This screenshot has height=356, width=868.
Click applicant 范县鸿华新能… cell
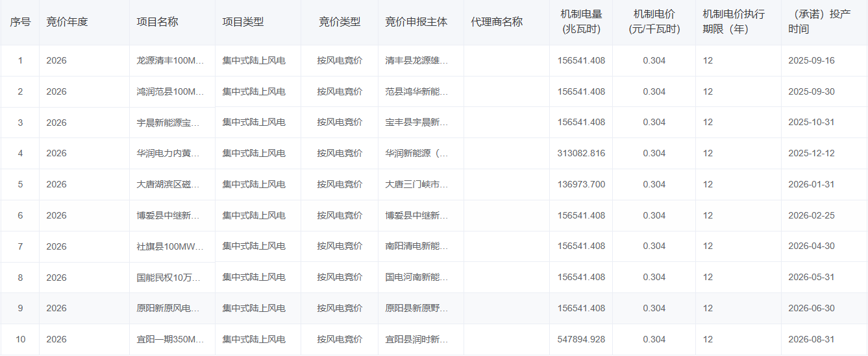417,92
